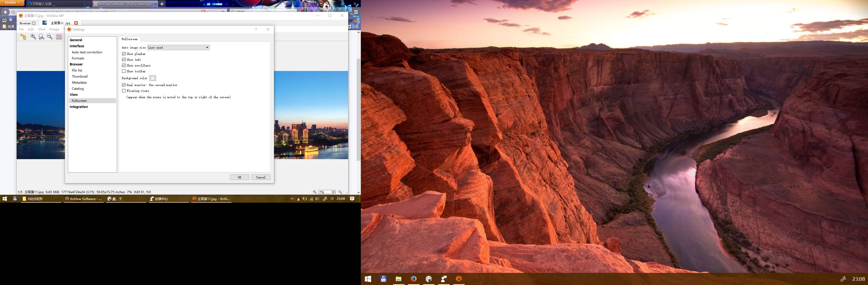The height and width of the screenshot is (285, 868).
Task: Click the folder tree toolbar icon
Action: (x=23, y=37)
